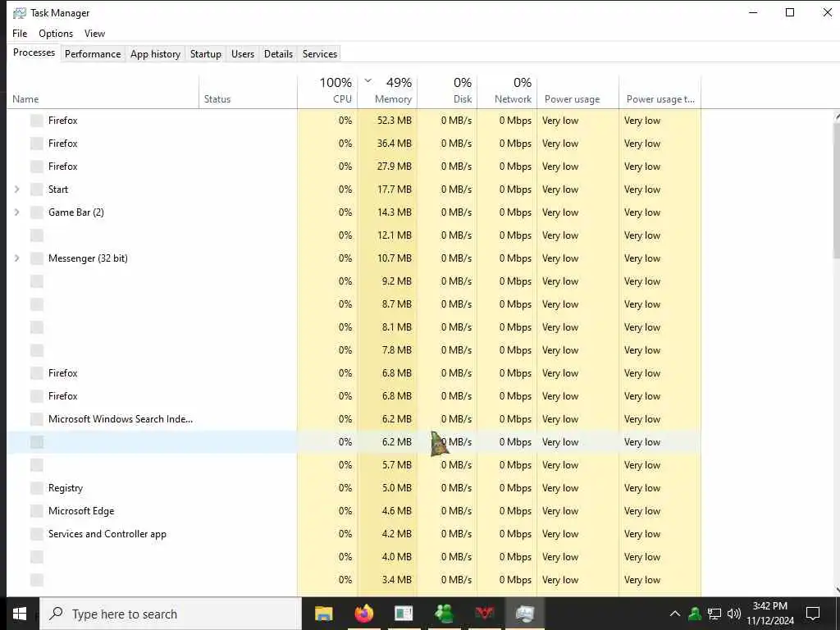Click the search magnifier in taskbar
Image resolution: width=840 pixels, height=630 pixels.
coord(56,614)
